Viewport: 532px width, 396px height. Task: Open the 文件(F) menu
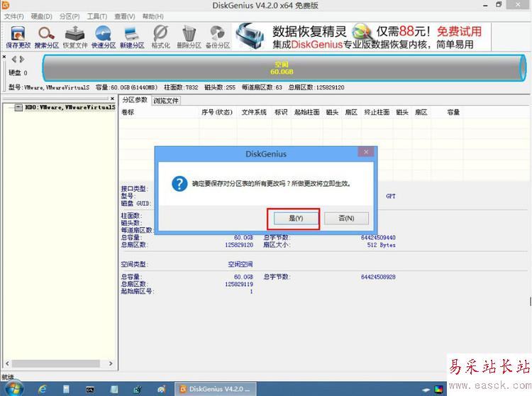point(14,16)
